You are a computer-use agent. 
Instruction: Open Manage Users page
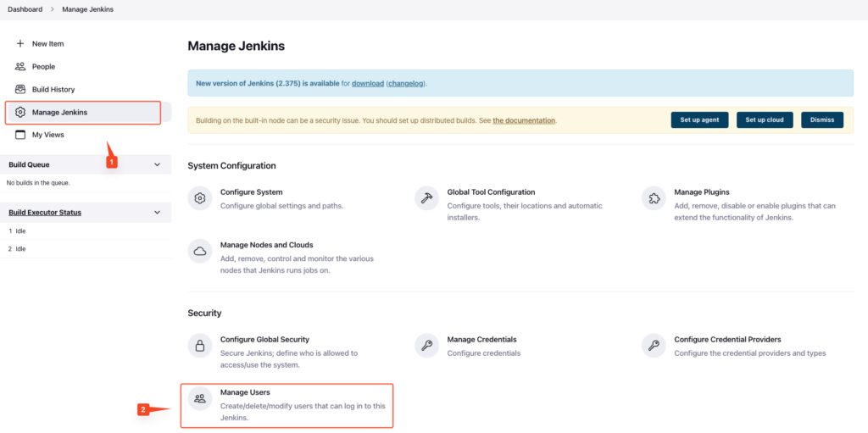coord(245,392)
